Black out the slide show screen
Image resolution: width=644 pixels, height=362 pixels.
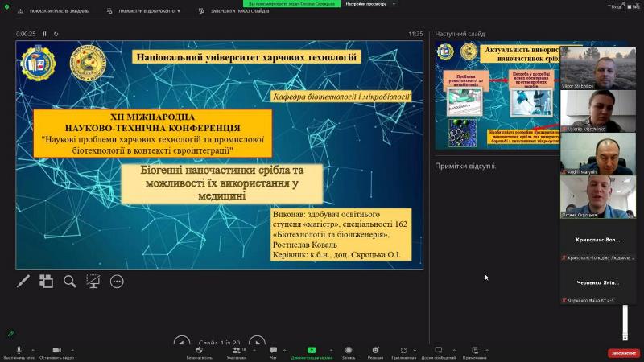[x=93, y=282]
